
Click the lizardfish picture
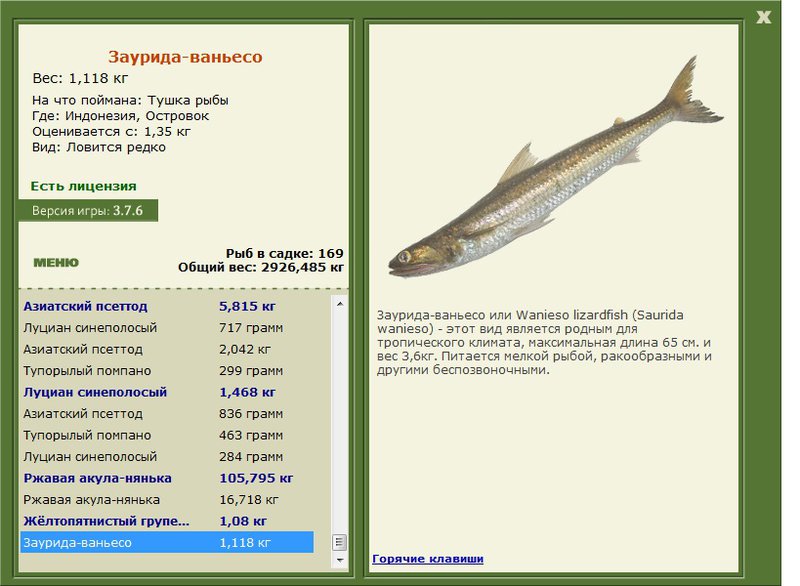pyautogui.click(x=555, y=168)
